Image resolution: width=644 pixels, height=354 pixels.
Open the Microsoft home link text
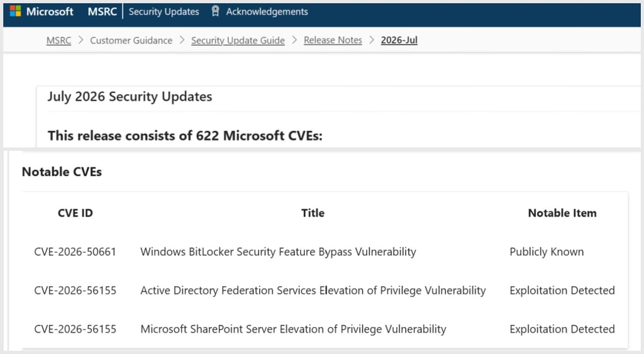pyautogui.click(x=50, y=11)
